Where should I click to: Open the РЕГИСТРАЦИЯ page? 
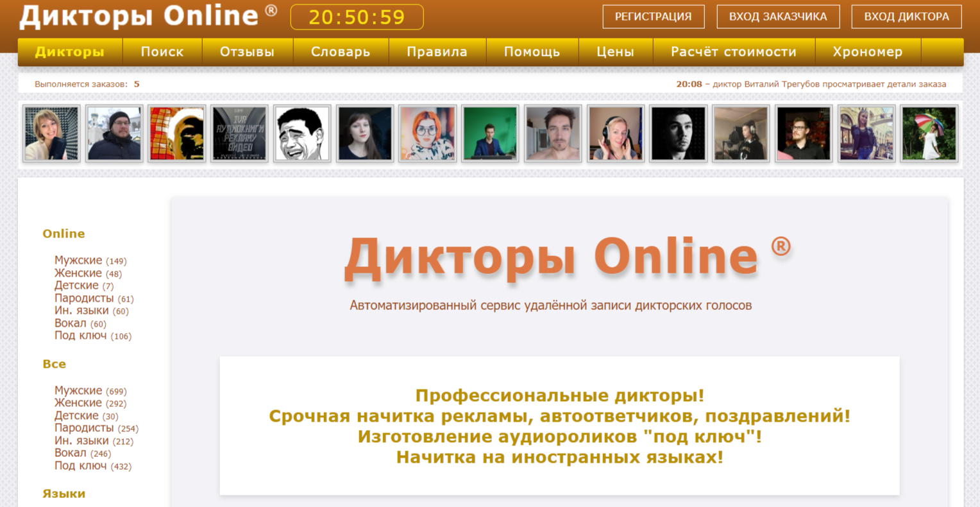click(x=654, y=17)
